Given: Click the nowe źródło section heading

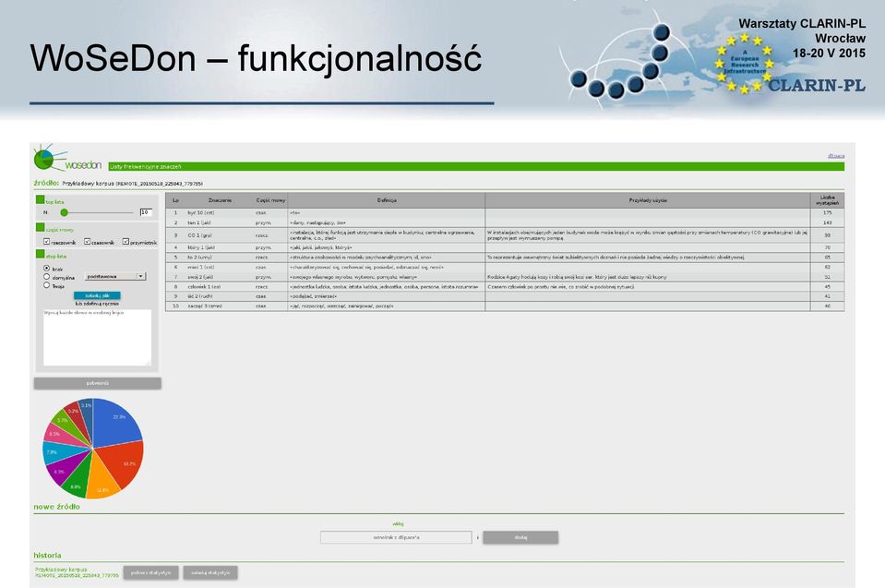Looking at the screenshot, I should pyautogui.click(x=56, y=507).
